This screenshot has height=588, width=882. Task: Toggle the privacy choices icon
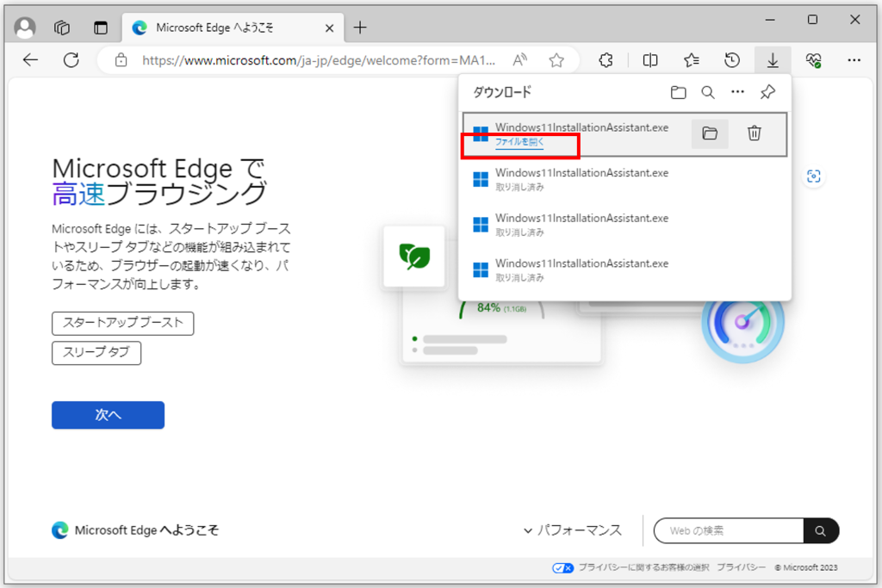(x=563, y=567)
